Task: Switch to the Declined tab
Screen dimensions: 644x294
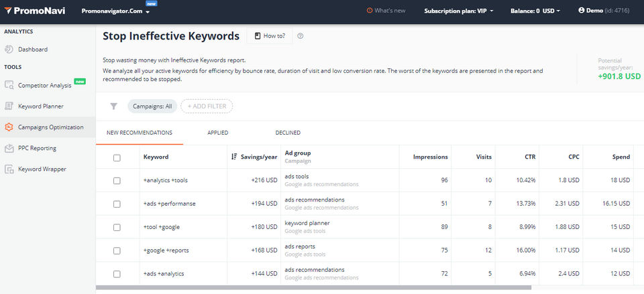Action: click(x=288, y=133)
